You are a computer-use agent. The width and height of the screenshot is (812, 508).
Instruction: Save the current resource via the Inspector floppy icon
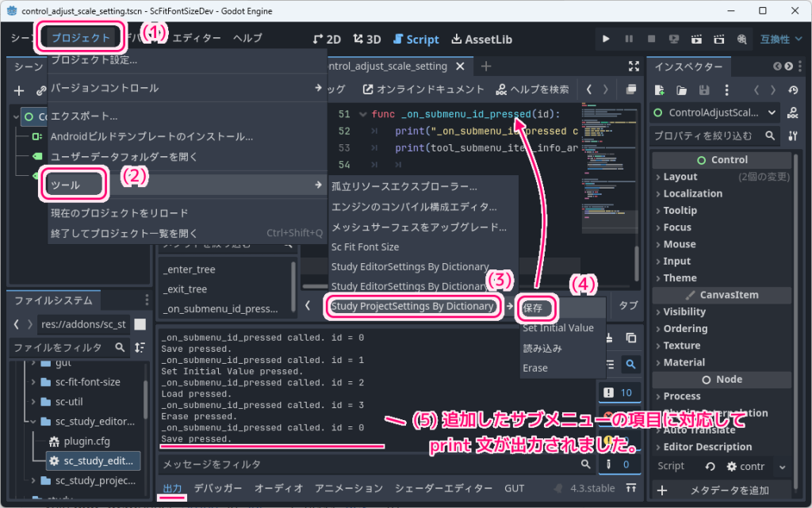[703, 90]
